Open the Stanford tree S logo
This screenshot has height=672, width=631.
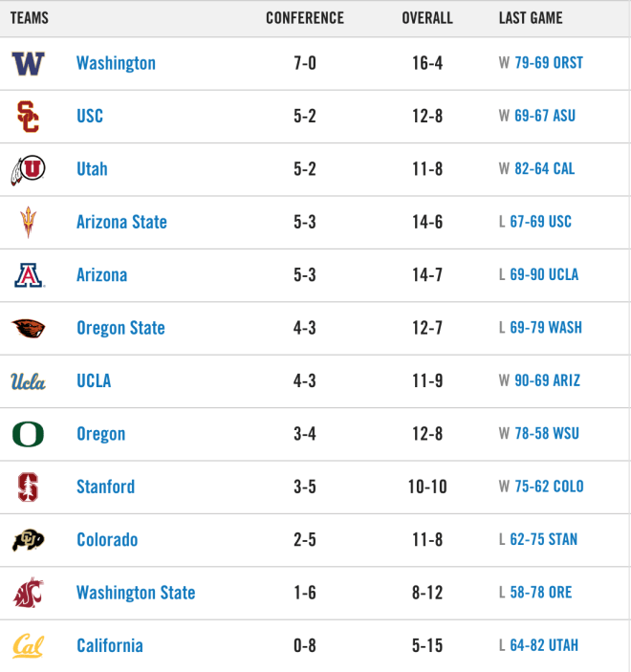click(x=29, y=488)
